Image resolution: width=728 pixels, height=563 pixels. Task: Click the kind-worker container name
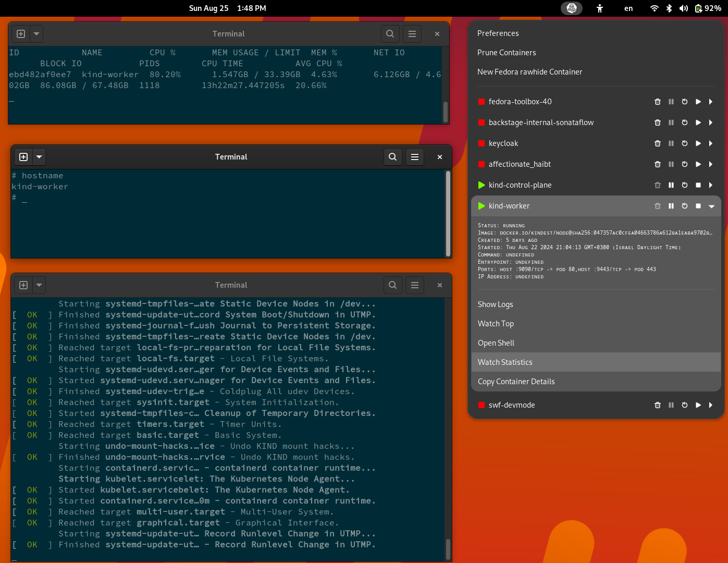pos(509,206)
